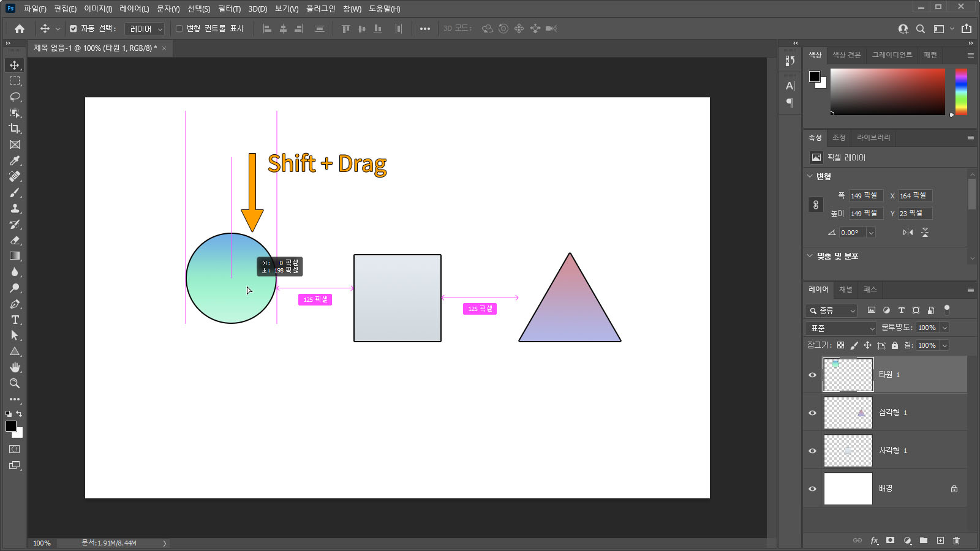Swap foreground and background colors

tap(19, 414)
